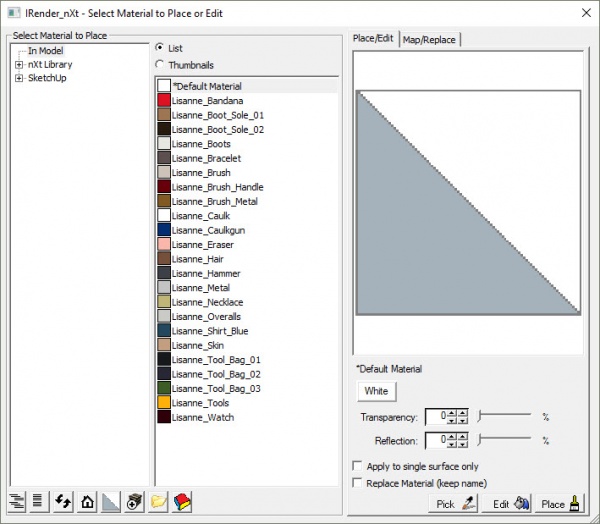Expand the SketchUp tree node

19,78
